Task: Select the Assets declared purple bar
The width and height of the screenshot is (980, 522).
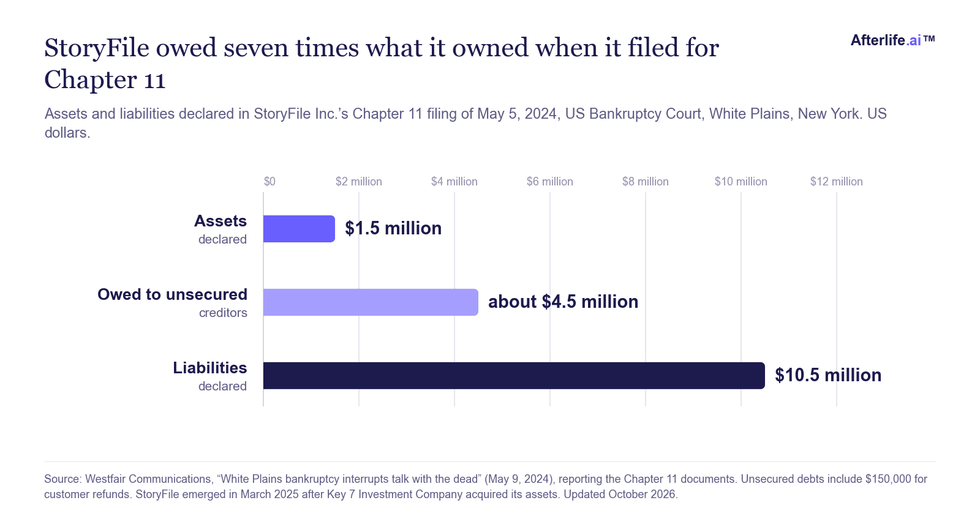Action: (x=299, y=229)
